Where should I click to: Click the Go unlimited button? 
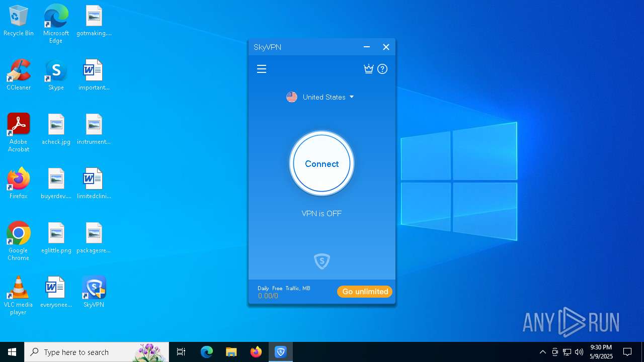pyautogui.click(x=365, y=292)
